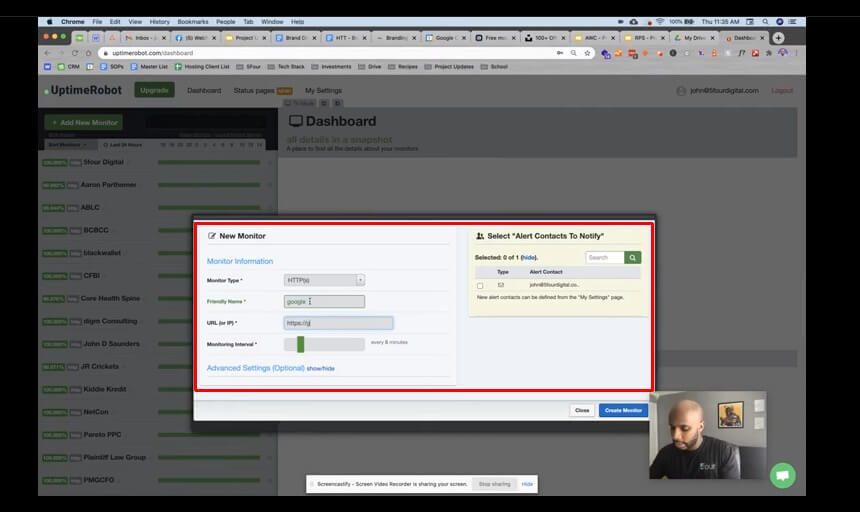Open the Recipes bookmark folder
860x512 pixels.
(403, 67)
